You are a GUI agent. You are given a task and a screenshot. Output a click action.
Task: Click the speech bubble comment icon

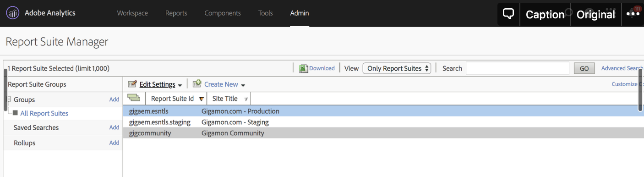[508, 14]
